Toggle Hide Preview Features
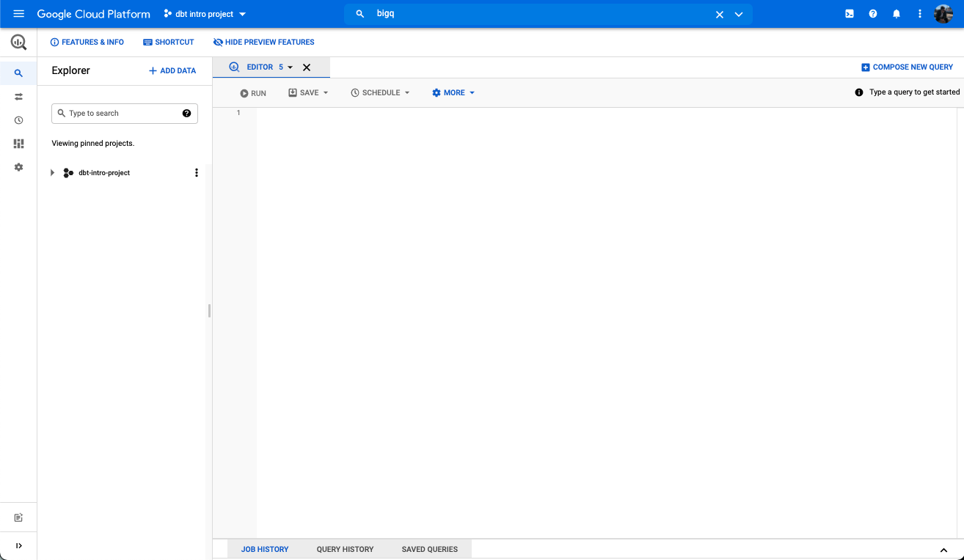The height and width of the screenshot is (560, 964). 263,43
